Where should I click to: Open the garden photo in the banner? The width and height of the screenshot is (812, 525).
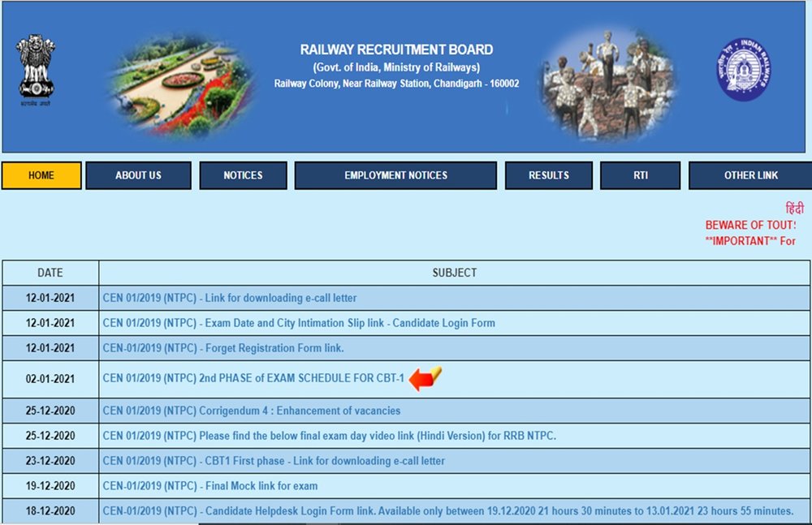pos(181,84)
